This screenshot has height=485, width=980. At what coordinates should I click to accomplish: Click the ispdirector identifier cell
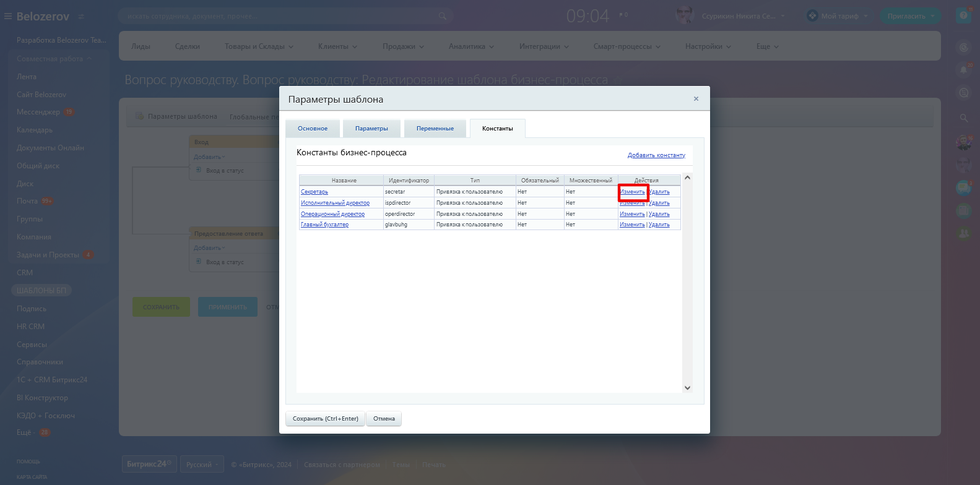[x=408, y=203]
